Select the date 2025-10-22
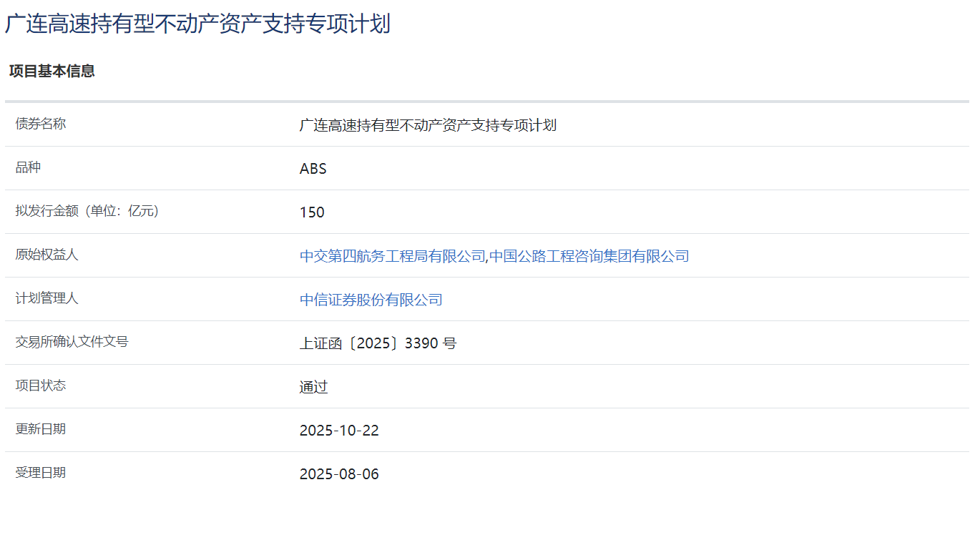 (x=339, y=430)
